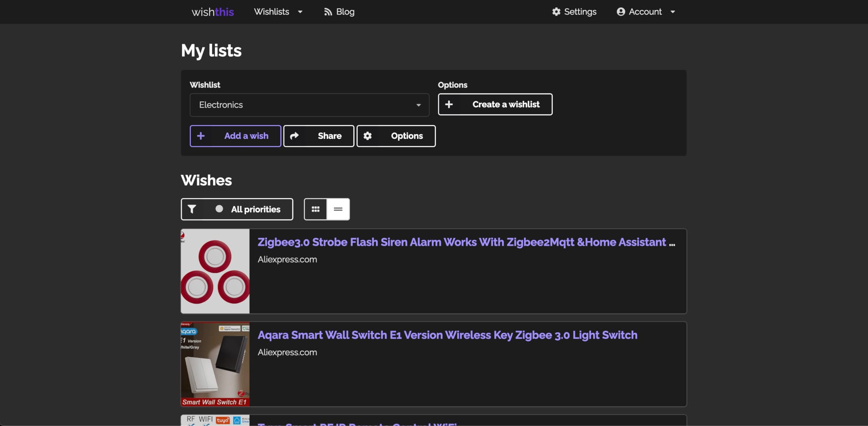The width and height of the screenshot is (868, 426).
Task: Click the plus icon on Add a wish
Action: point(201,136)
